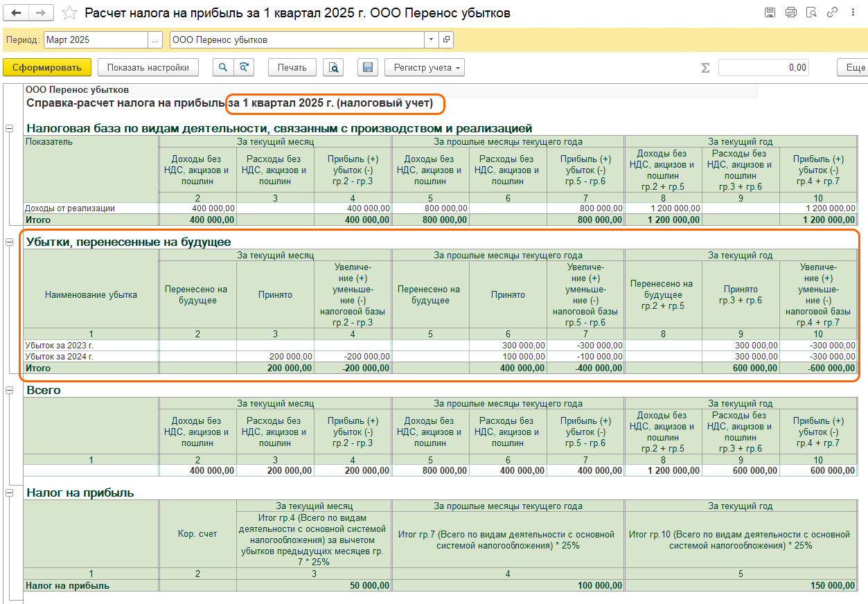This screenshot has height=604, width=868.
Task: Add report to favorites with star icon
Action: click(69, 13)
